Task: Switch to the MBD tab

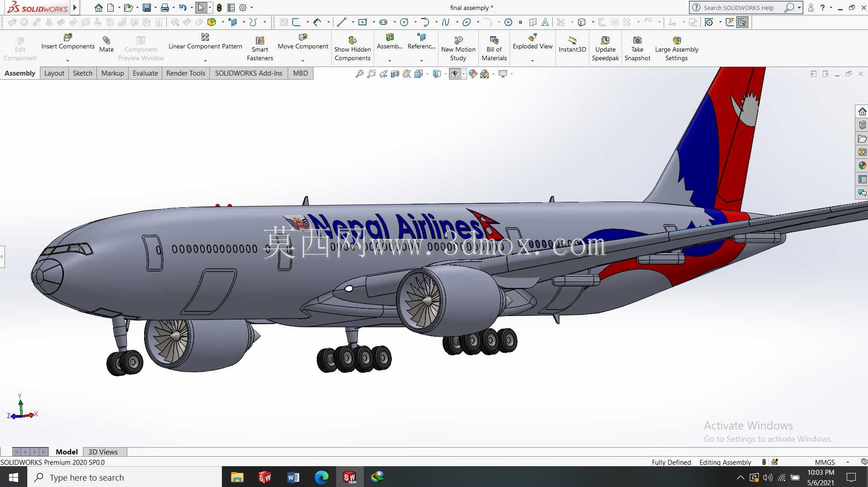Action: coord(300,73)
